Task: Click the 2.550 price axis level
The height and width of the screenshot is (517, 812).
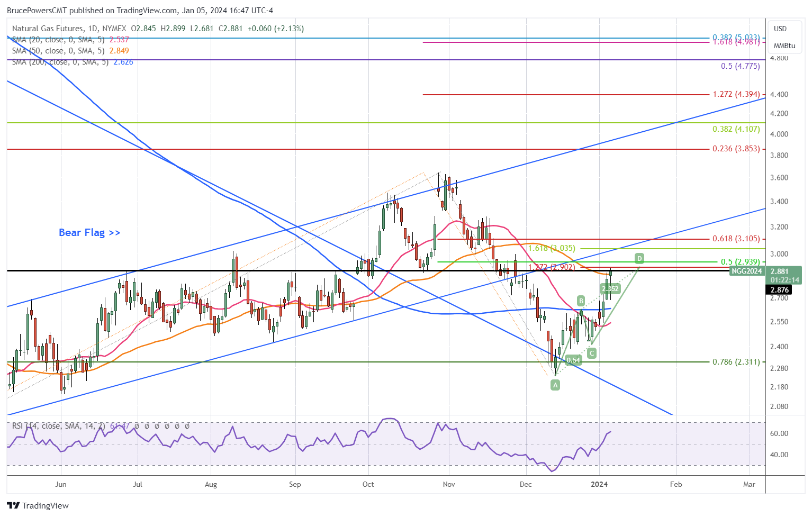Action: 779,322
